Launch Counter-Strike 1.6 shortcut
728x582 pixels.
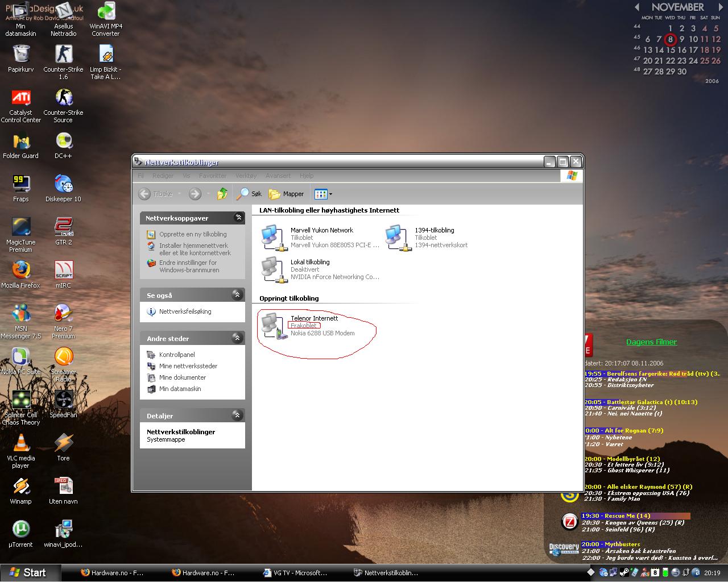(63, 63)
